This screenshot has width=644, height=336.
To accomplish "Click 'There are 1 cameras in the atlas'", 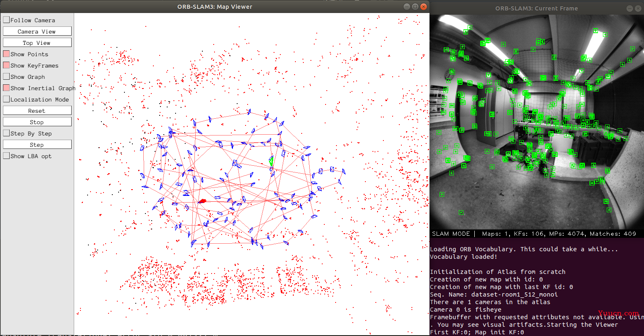I will tap(490, 302).
